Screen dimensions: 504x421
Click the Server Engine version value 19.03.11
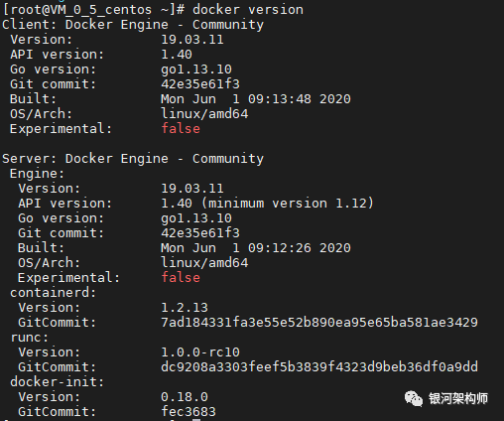click(x=192, y=189)
